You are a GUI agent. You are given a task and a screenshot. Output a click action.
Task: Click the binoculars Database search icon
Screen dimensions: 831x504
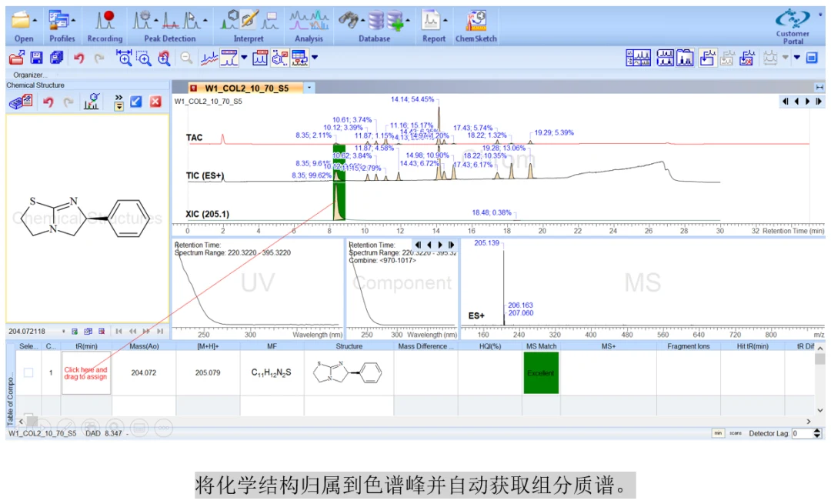pos(349,21)
